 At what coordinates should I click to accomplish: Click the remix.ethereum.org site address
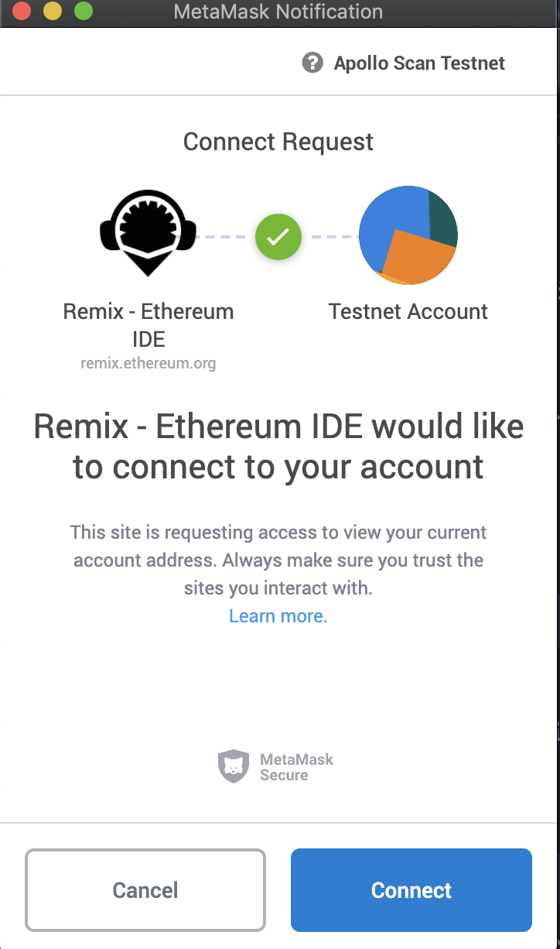point(149,362)
